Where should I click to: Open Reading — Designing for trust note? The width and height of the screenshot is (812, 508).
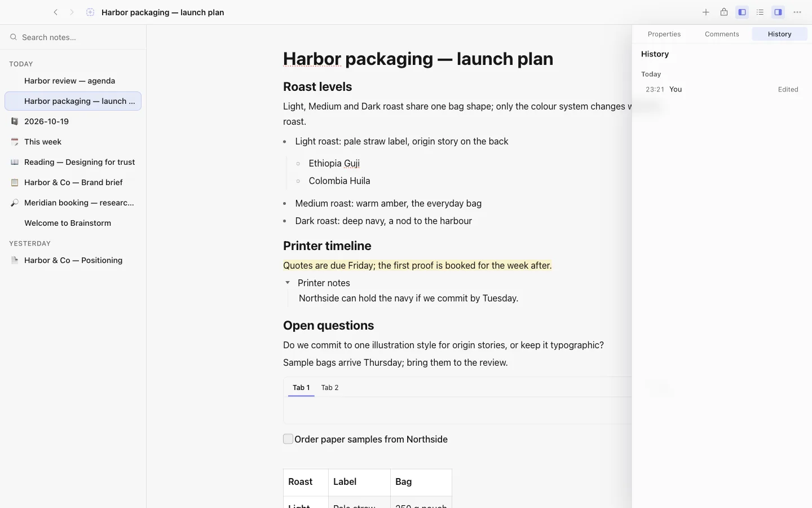pos(73,162)
